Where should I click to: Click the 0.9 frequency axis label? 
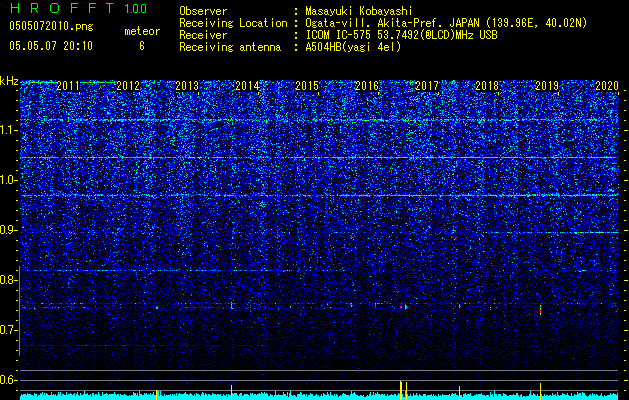click(8, 230)
